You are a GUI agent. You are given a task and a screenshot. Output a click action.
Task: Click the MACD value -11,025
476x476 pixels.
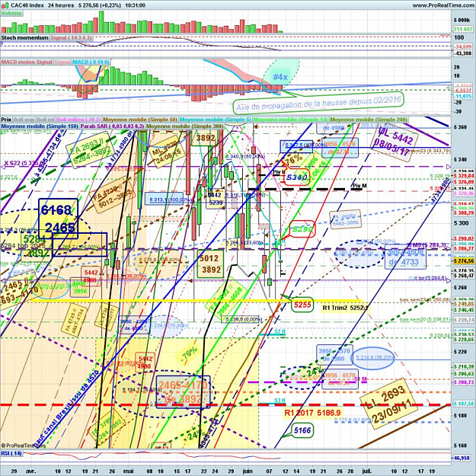[464, 96]
